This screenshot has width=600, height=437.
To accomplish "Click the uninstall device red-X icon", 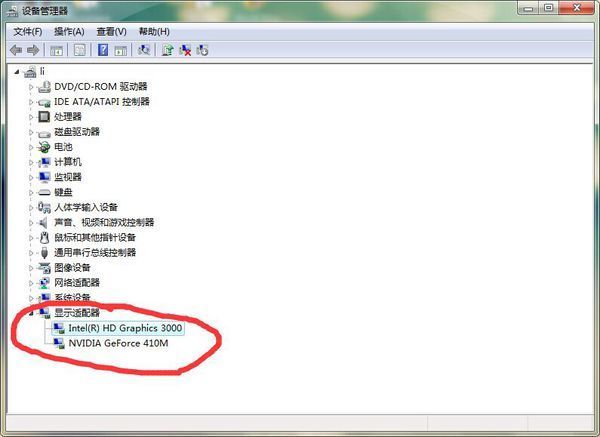I will point(185,49).
